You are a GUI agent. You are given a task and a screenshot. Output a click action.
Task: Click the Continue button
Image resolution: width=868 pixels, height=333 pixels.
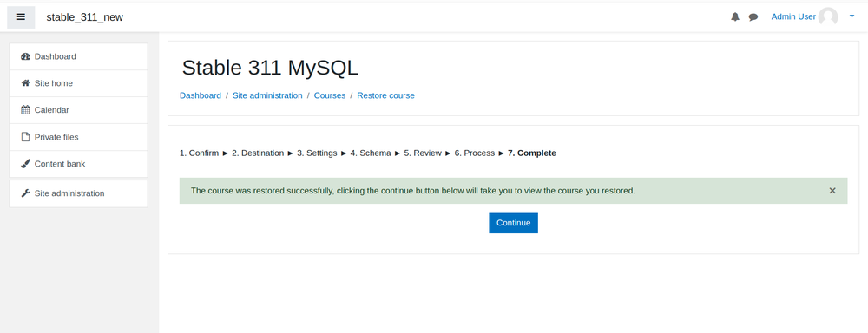tap(513, 223)
